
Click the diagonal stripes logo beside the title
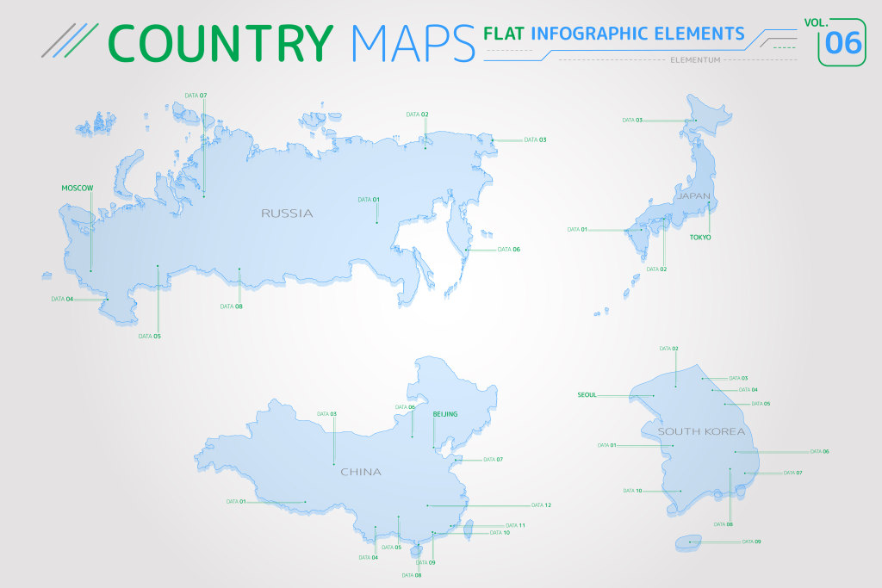click(x=68, y=40)
